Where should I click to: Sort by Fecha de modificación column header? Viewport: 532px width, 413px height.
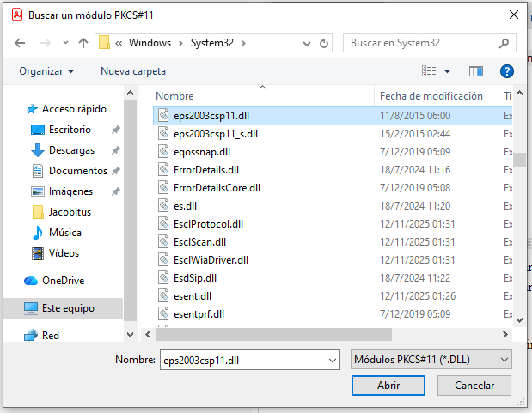tap(431, 96)
